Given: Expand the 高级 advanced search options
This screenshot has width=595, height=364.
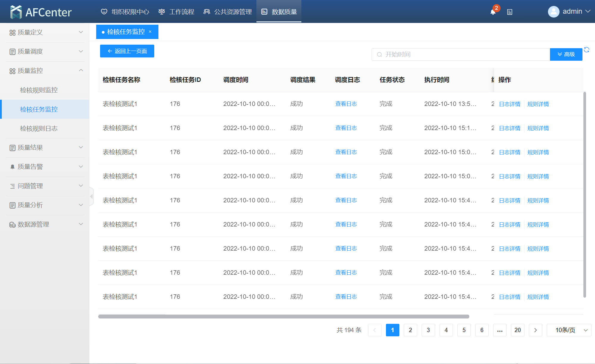Looking at the screenshot, I should [566, 54].
